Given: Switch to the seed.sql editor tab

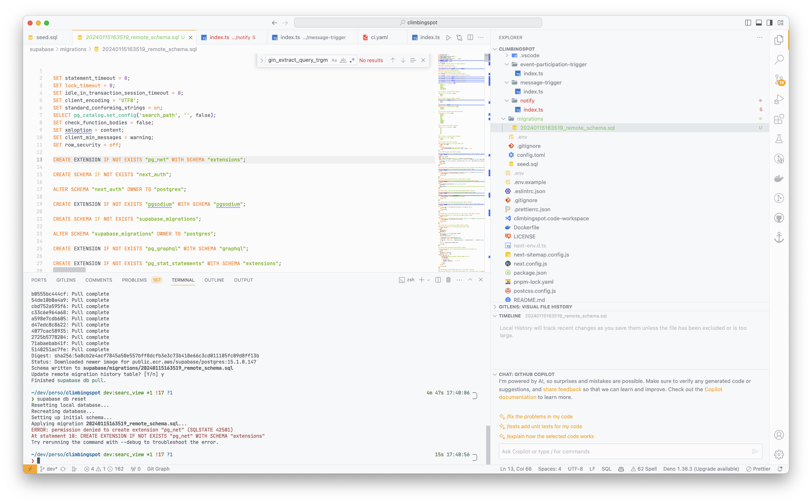Looking at the screenshot, I should tap(47, 37).
